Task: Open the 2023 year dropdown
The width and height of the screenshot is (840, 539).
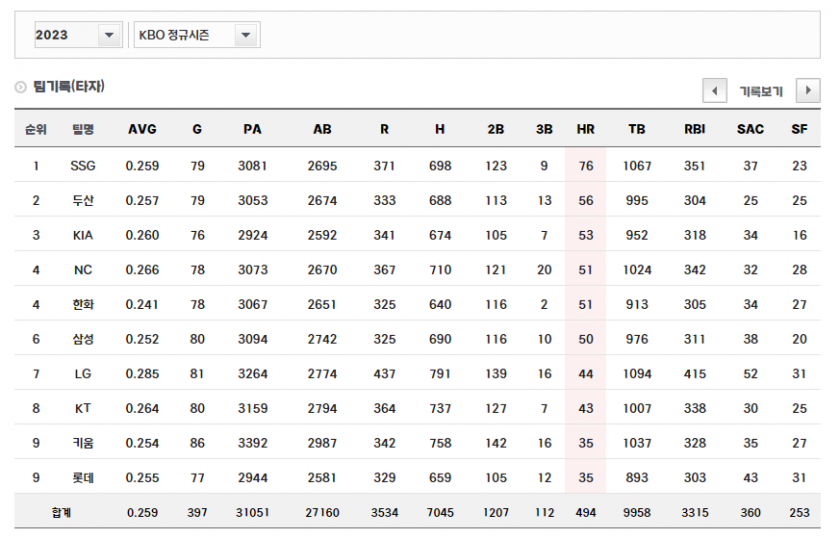Action: [x=108, y=35]
